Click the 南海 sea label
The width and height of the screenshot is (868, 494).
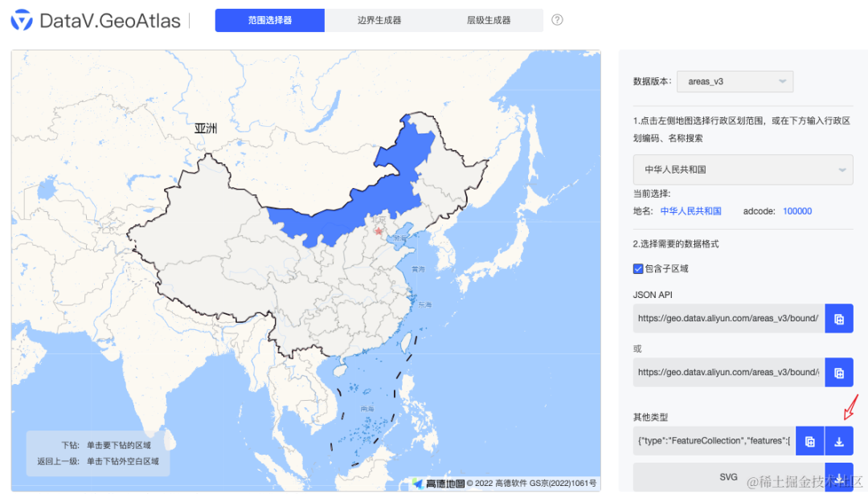(x=367, y=409)
